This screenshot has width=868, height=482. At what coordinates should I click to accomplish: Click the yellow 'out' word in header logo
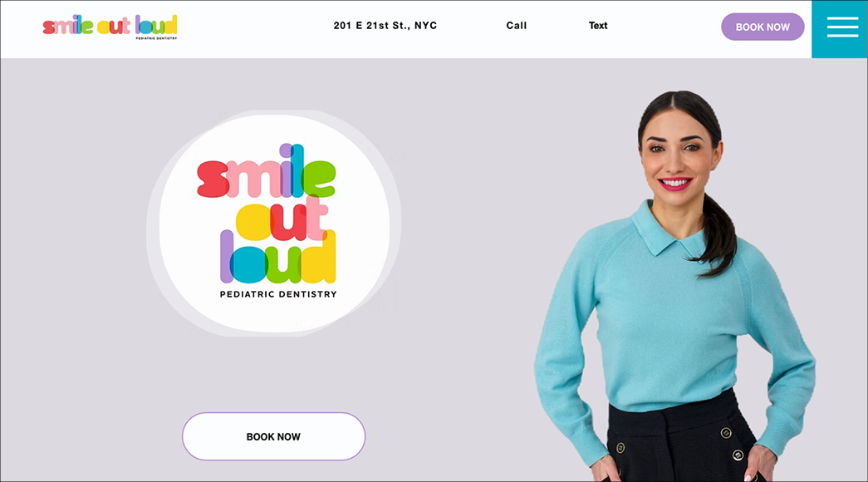tap(114, 26)
